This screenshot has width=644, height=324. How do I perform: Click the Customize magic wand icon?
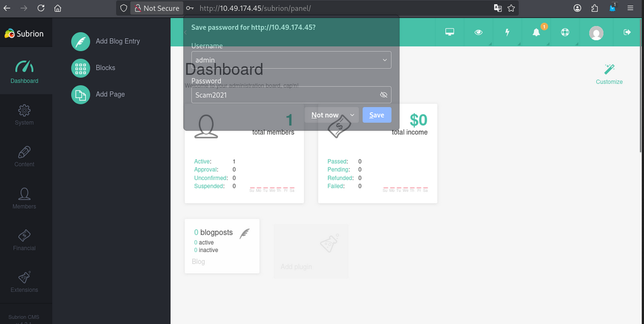(609, 69)
